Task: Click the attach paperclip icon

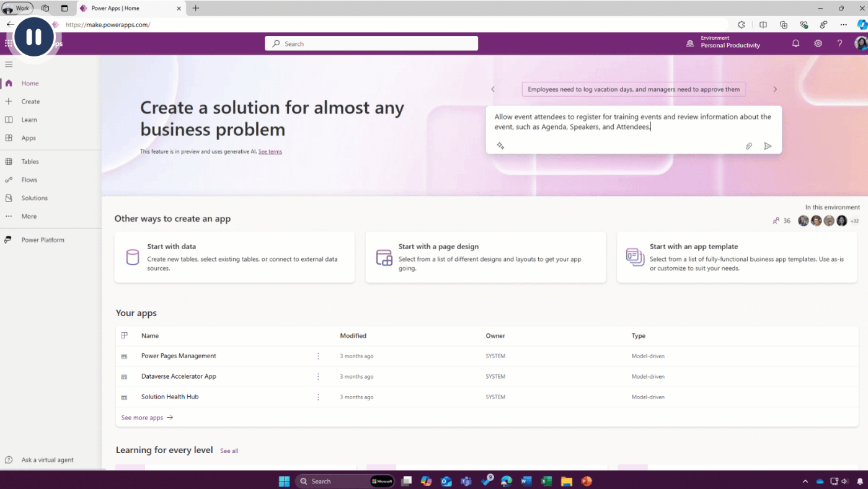Action: click(x=749, y=146)
